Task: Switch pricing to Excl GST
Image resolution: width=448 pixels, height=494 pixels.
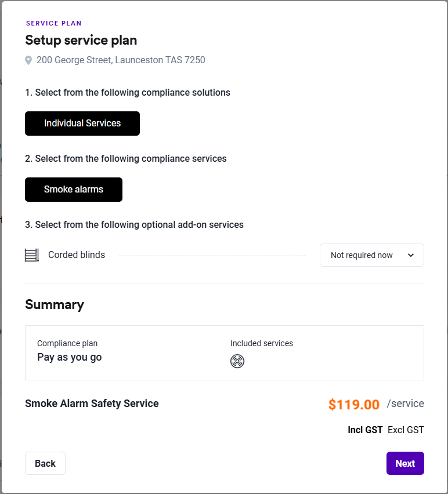Action: (x=406, y=430)
